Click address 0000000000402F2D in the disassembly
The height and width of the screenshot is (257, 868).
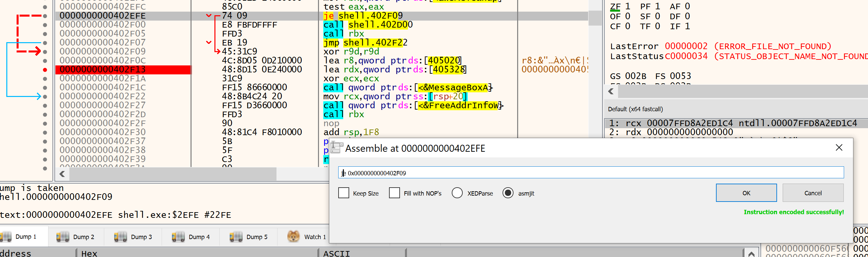coord(103,114)
